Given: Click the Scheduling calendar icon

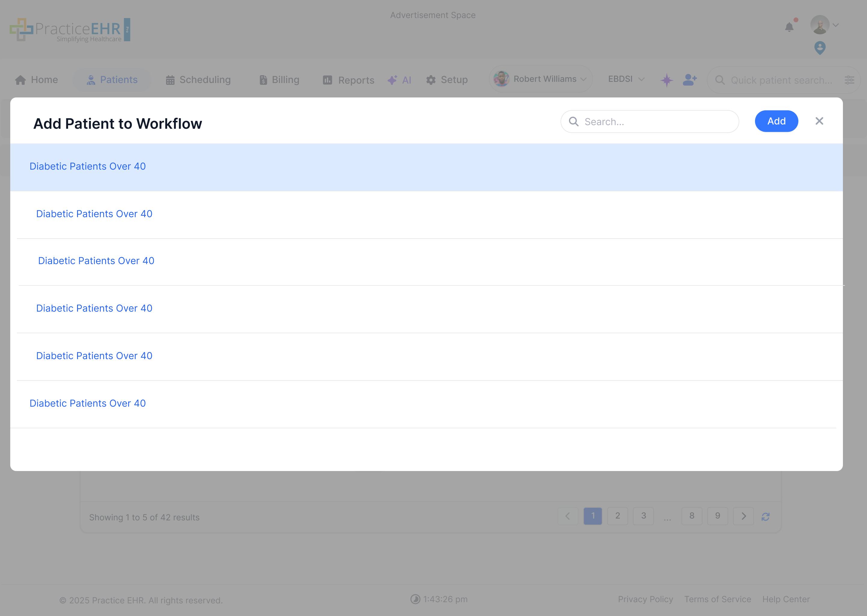Looking at the screenshot, I should [170, 80].
